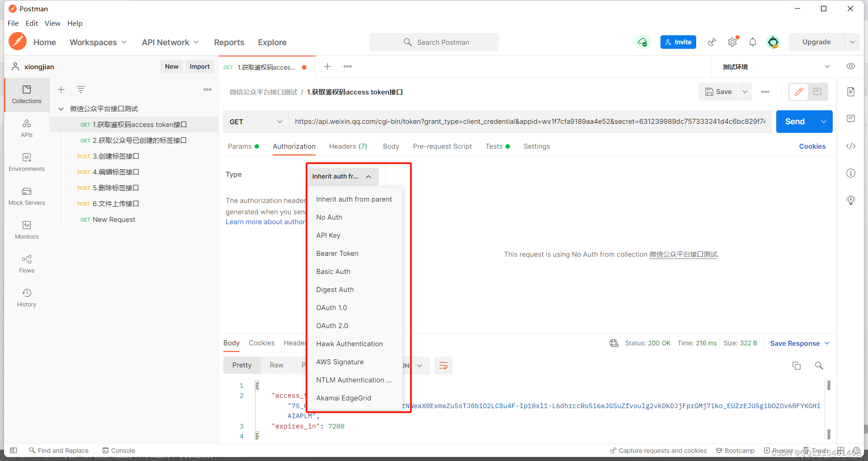Switch to the Pre-request Script tab
This screenshot has height=461, width=868.
tap(442, 146)
